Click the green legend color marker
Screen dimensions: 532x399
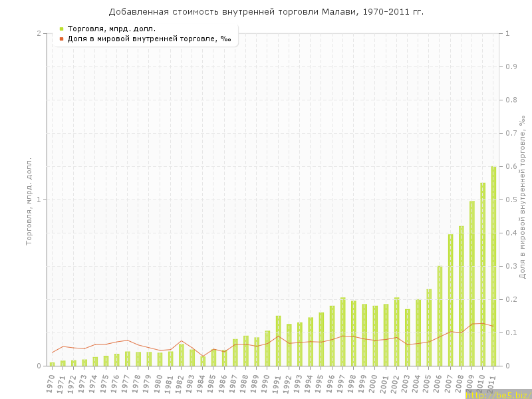[x=61, y=29]
